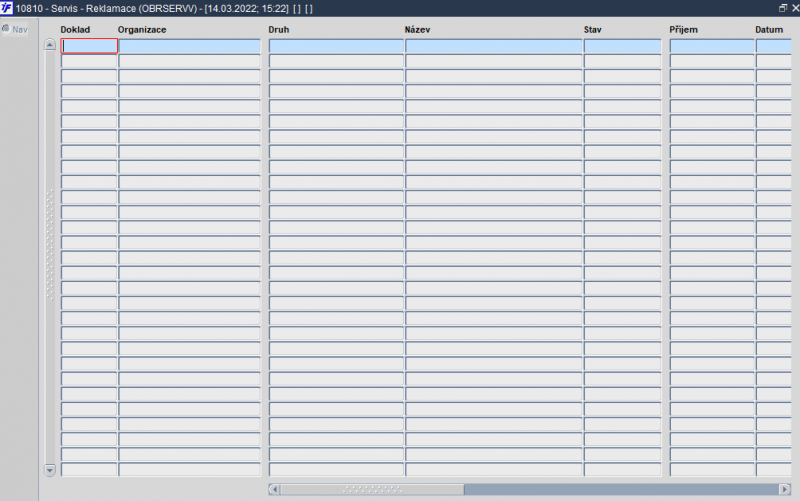Click first row Příjem field
This screenshot has width=800, height=501.
(x=712, y=46)
